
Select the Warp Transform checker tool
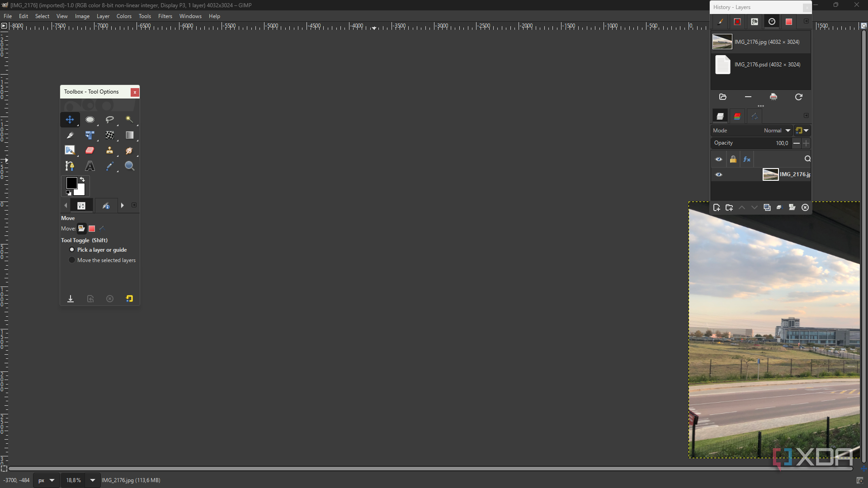(109, 135)
